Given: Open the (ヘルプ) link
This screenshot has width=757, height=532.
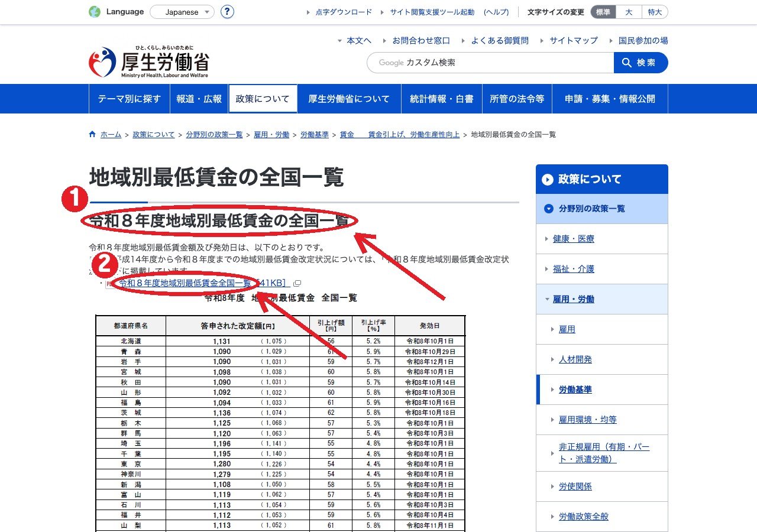Looking at the screenshot, I should click(x=496, y=12).
